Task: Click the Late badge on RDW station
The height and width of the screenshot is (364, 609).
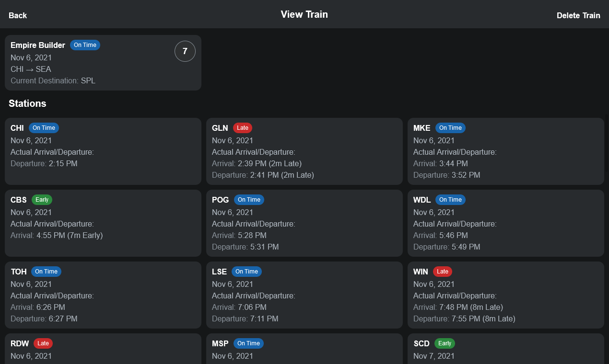Action: tap(43, 343)
